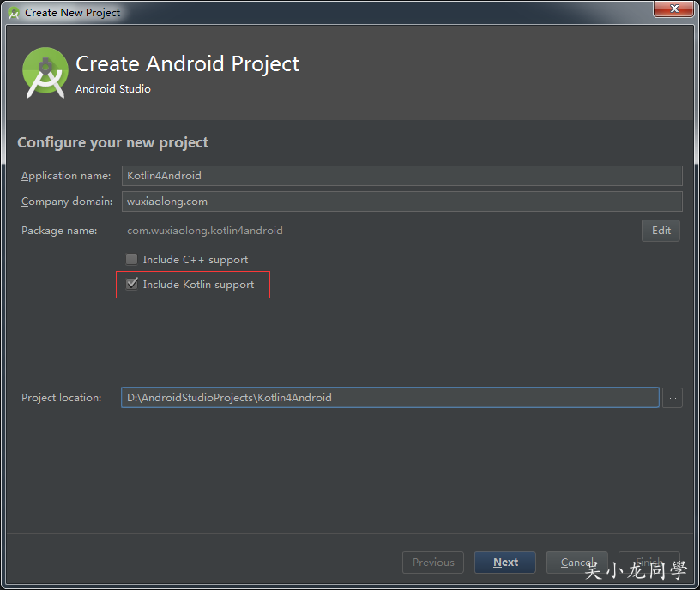Click the 'Package name:' label

click(x=59, y=231)
